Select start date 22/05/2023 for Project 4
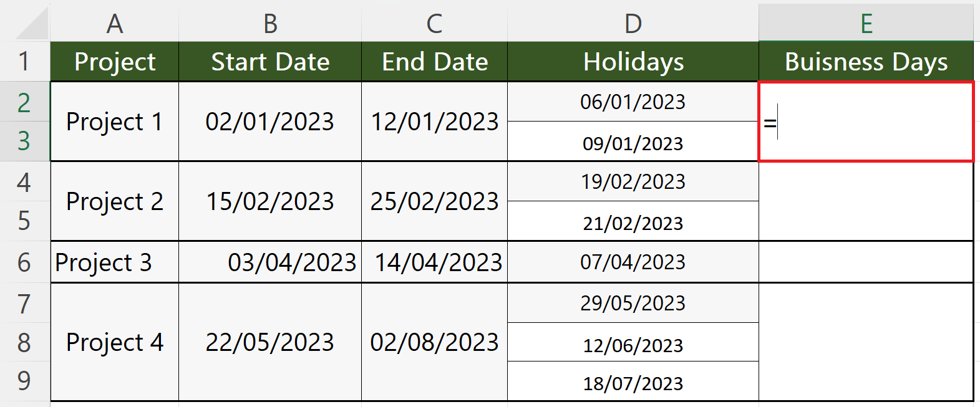The image size is (980, 407). coord(269,342)
